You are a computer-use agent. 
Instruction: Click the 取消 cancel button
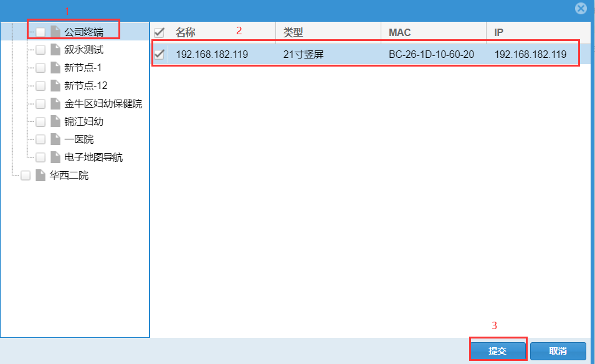coord(558,351)
